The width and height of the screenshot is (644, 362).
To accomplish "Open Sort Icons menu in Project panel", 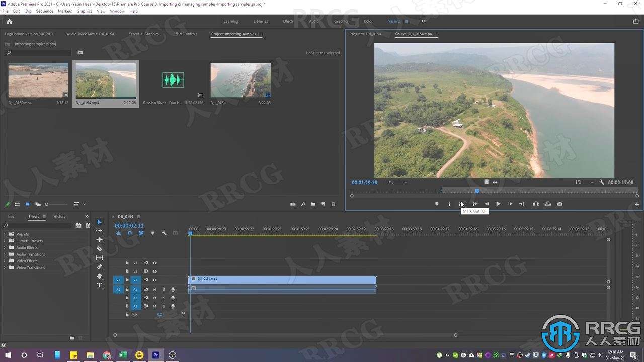I will coord(79,204).
